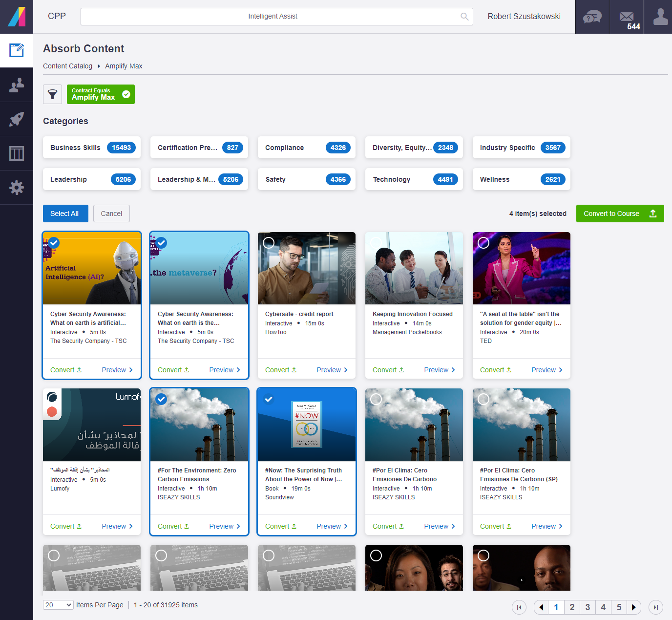Click the Absorb logo in top corner
Screen dimensions: 672x620
click(x=17, y=17)
